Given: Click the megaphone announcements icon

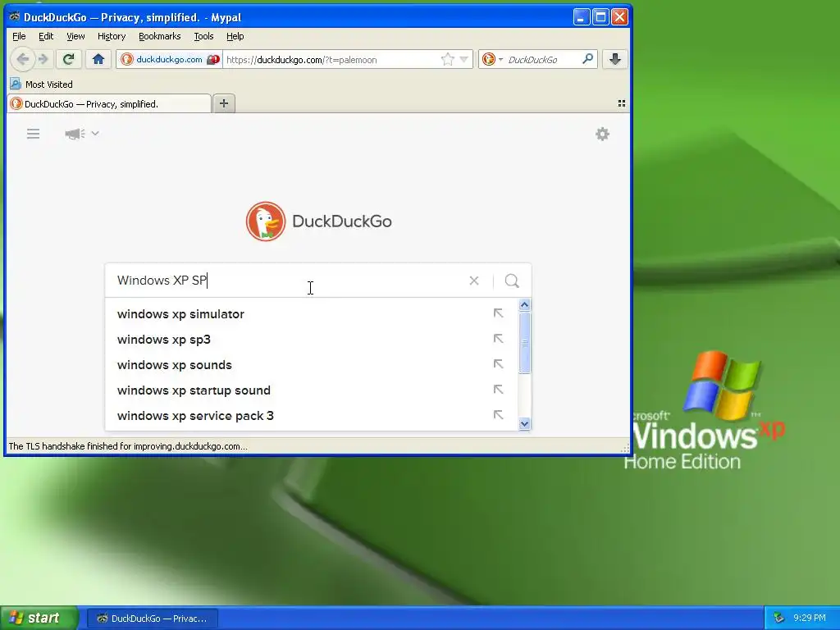Looking at the screenshot, I should coord(75,134).
